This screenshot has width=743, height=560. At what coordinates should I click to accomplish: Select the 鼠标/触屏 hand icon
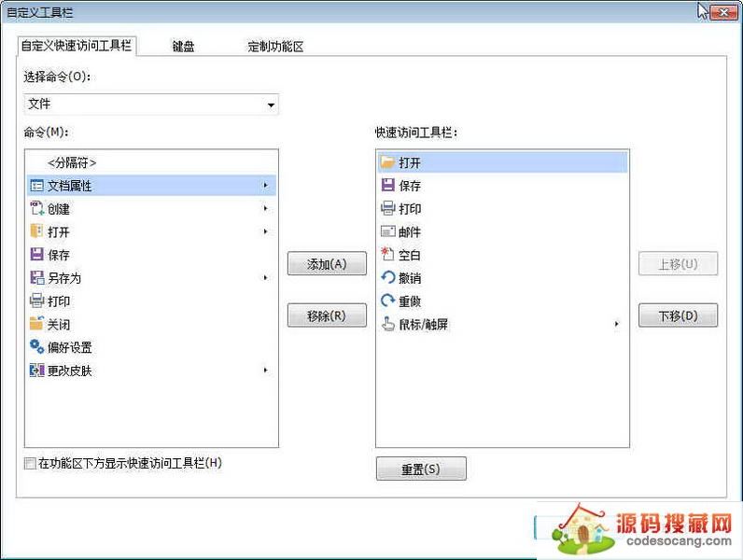pyautogui.click(x=388, y=324)
